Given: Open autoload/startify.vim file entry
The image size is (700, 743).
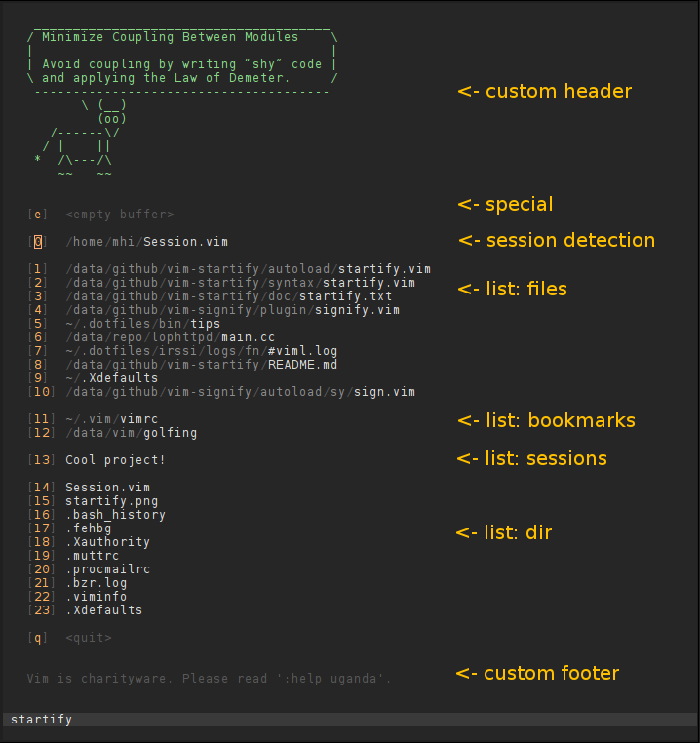Looking at the screenshot, I should (x=248, y=269).
